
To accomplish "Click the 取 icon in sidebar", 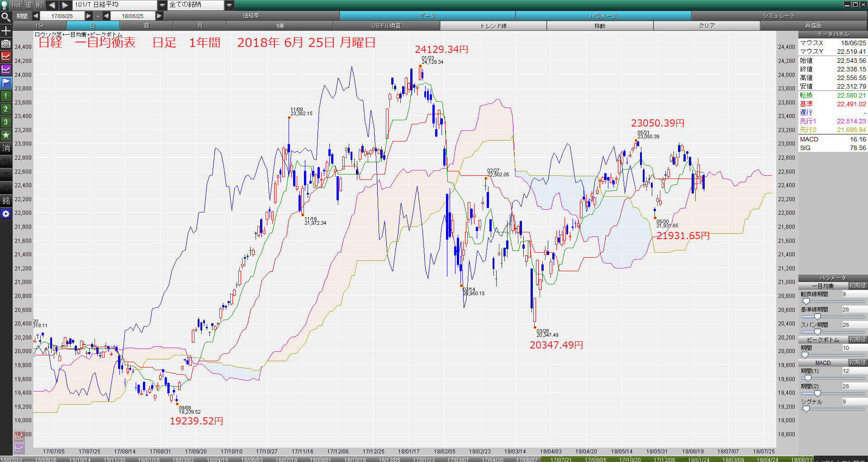I will [6, 174].
